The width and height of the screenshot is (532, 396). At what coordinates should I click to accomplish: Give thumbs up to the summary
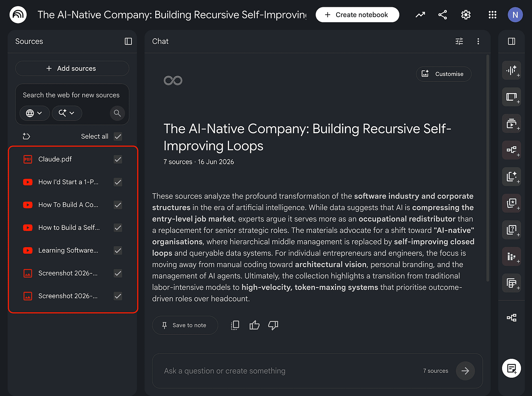pyautogui.click(x=254, y=325)
